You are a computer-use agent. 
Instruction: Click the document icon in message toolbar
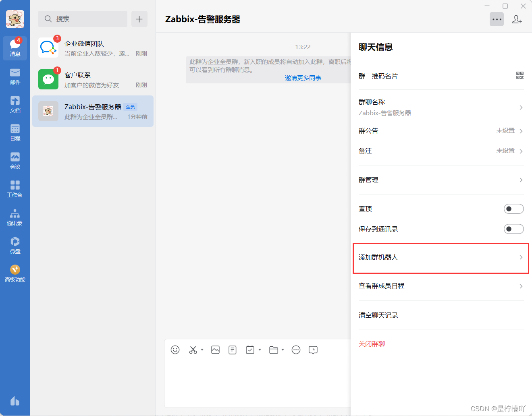click(233, 350)
